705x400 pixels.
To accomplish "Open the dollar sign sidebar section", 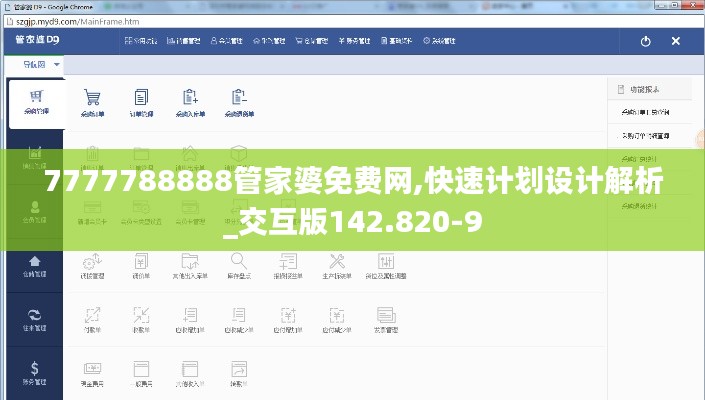I will (x=35, y=372).
